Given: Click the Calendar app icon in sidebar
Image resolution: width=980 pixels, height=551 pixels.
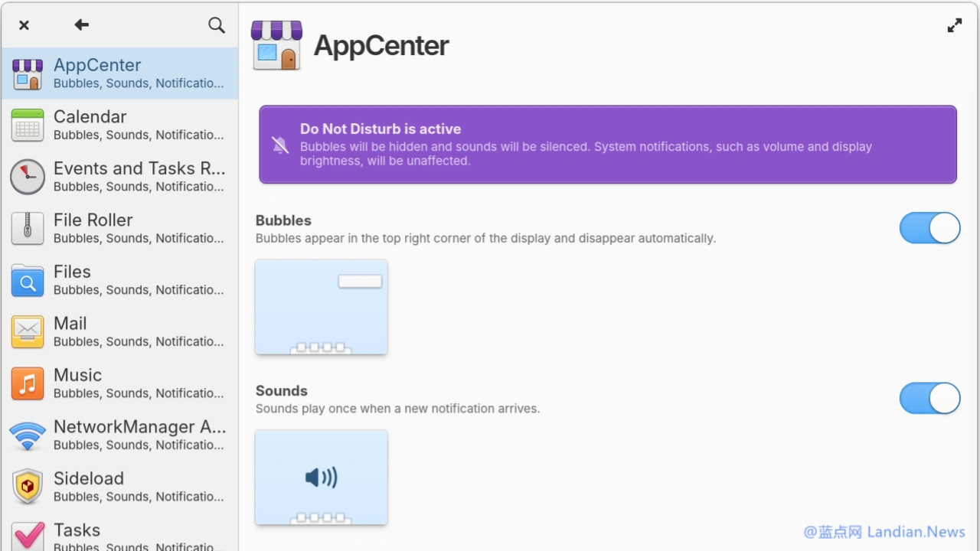Looking at the screenshot, I should click(x=28, y=126).
